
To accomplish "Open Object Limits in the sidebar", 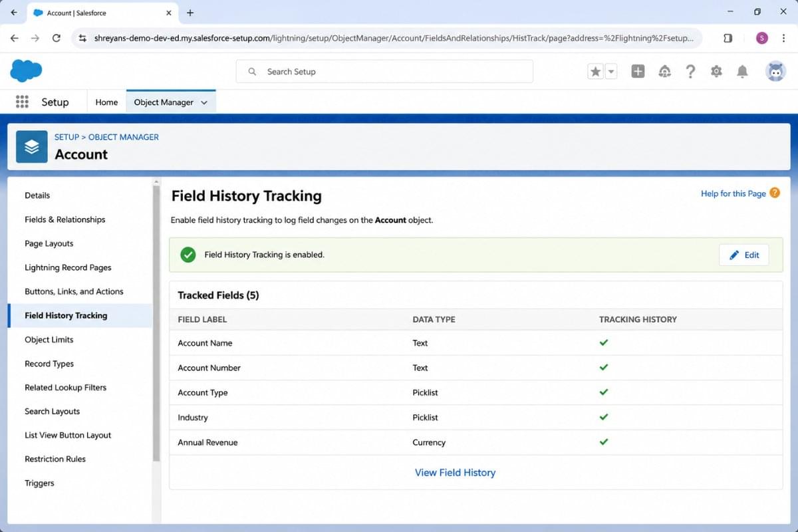I will point(49,339).
